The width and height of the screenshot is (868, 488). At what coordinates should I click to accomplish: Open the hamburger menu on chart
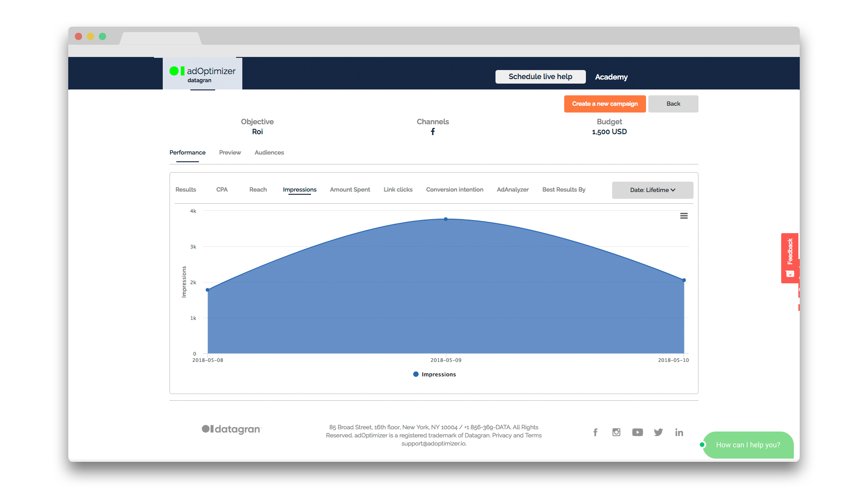coord(684,216)
